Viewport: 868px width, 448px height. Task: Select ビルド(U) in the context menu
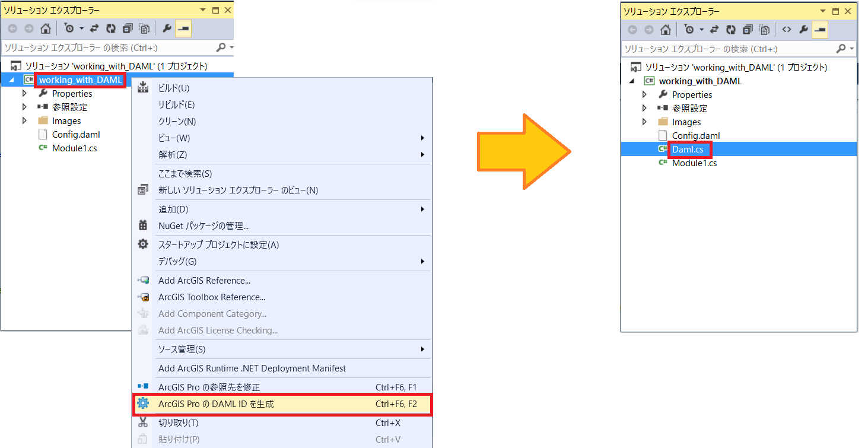coord(282,88)
